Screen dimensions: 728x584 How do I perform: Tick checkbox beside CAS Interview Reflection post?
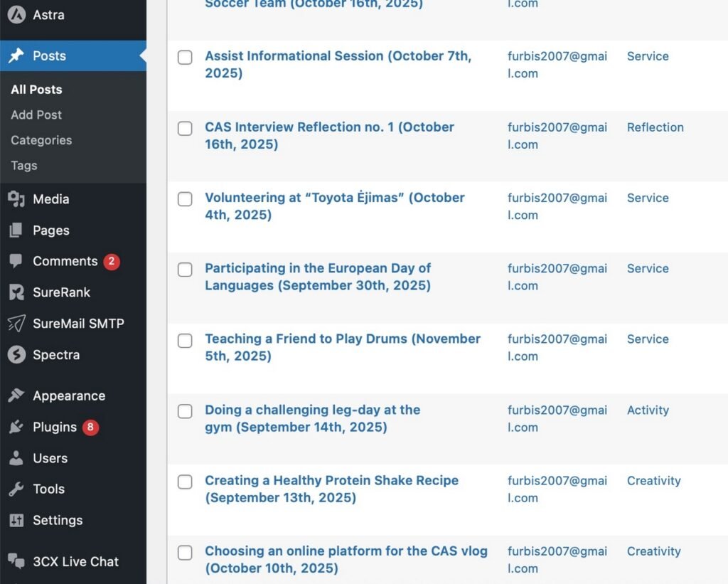pos(185,129)
